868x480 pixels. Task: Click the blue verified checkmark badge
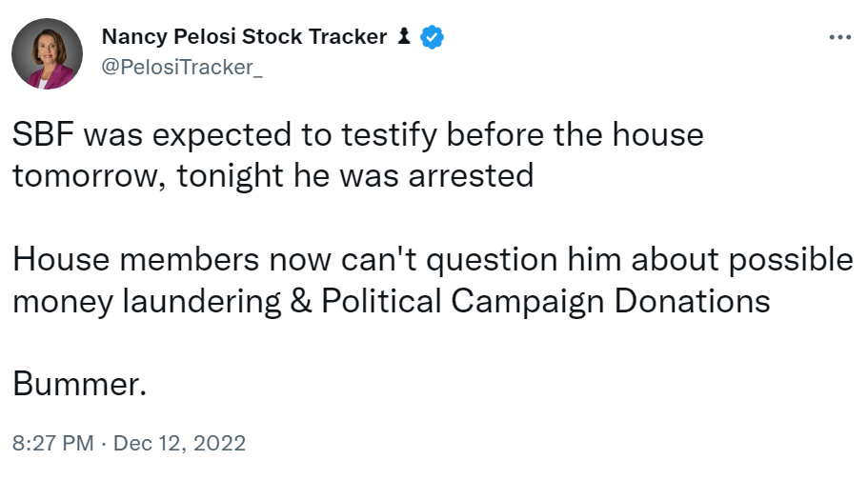pyautogui.click(x=433, y=37)
